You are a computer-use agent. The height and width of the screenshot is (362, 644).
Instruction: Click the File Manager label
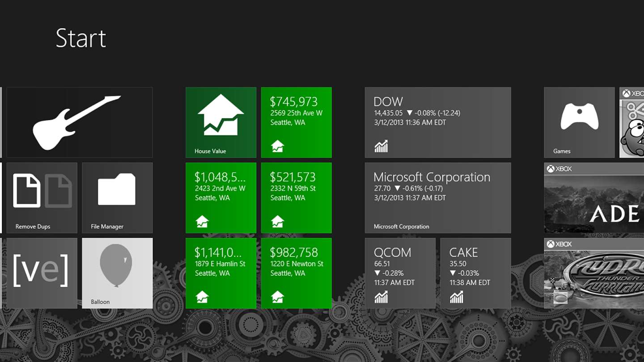107,227
